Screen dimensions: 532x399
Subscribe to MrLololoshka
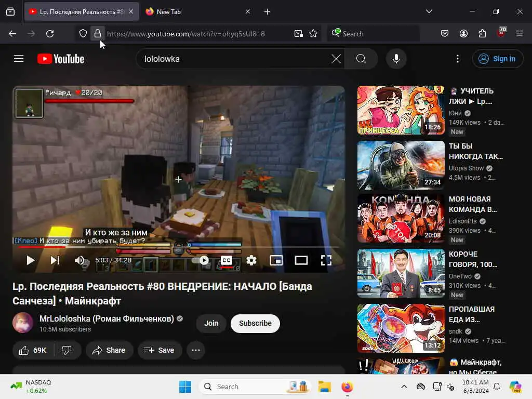pyautogui.click(x=255, y=323)
